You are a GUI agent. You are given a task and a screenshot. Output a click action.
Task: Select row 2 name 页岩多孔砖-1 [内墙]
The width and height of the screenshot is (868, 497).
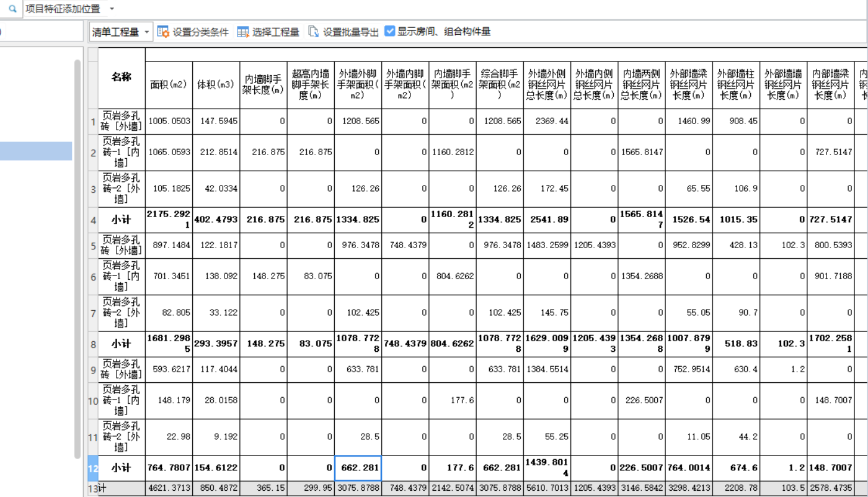click(x=122, y=153)
